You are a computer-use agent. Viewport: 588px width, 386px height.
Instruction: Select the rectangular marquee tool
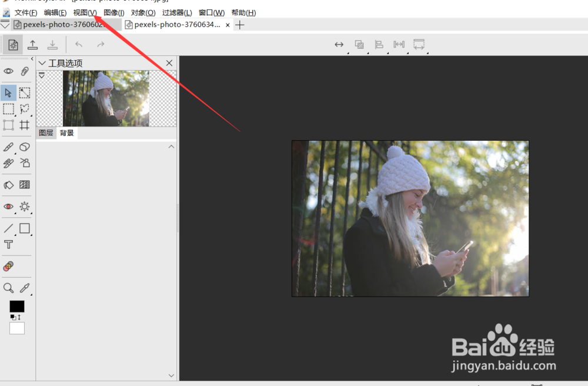pyautogui.click(x=8, y=109)
